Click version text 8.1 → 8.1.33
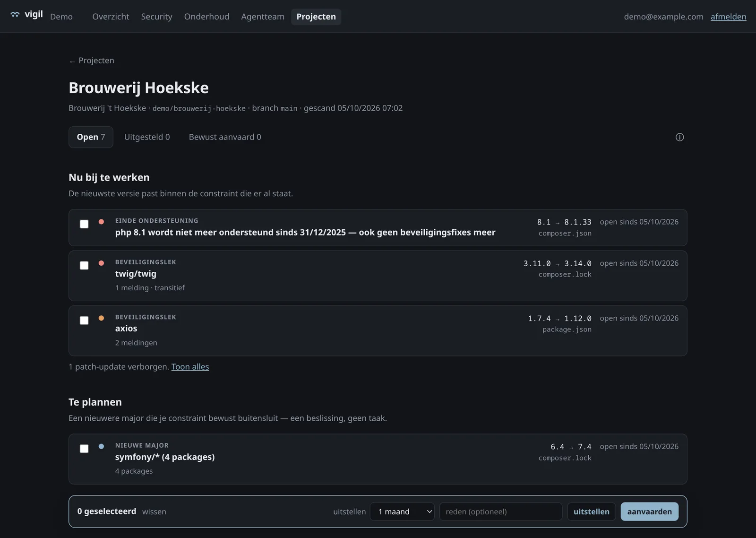This screenshot has width=756, height=538. coord(564,222)
